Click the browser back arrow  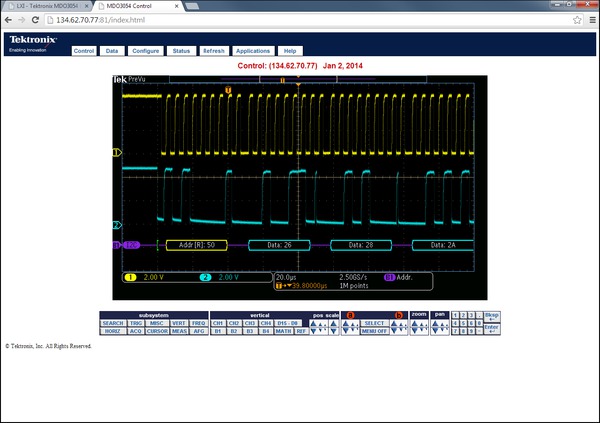click(8, 20)
